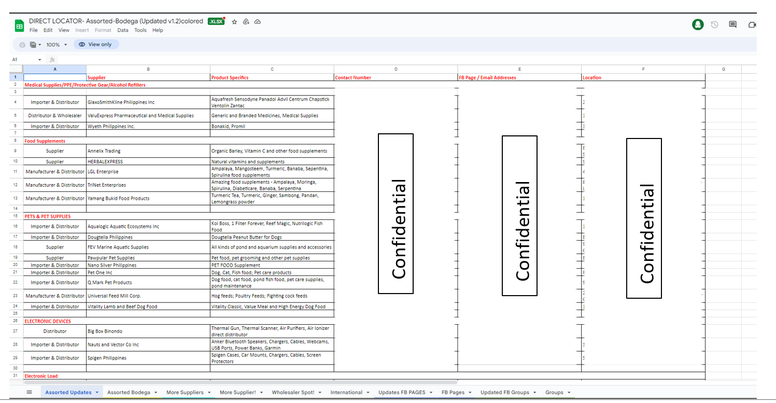776x403 pixels.
Task: Open the FB Pages tab arrow menu
Action: tap(470, 392)
